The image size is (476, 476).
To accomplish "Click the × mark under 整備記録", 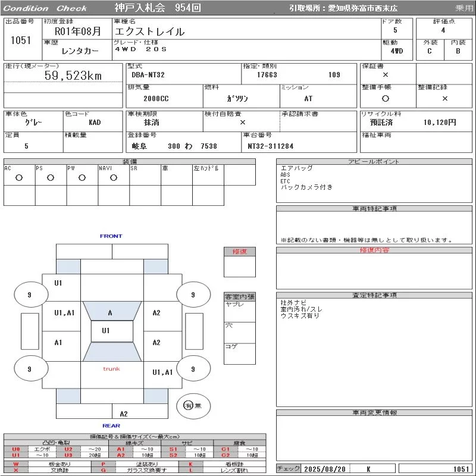I will pyautogui.click(x=444, y=98).
